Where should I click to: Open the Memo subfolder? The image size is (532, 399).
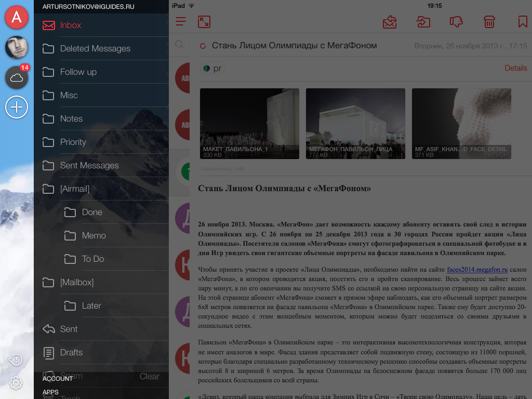[101, 236]
